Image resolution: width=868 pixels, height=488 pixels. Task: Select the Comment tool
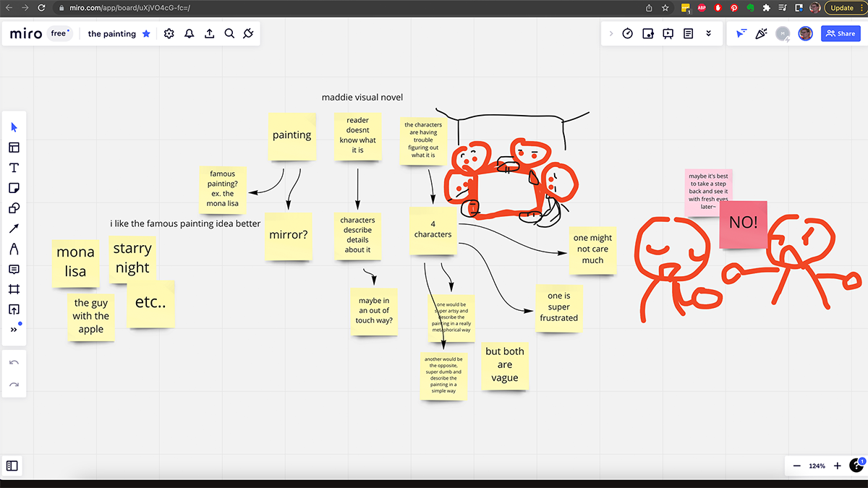pos(14,269)
